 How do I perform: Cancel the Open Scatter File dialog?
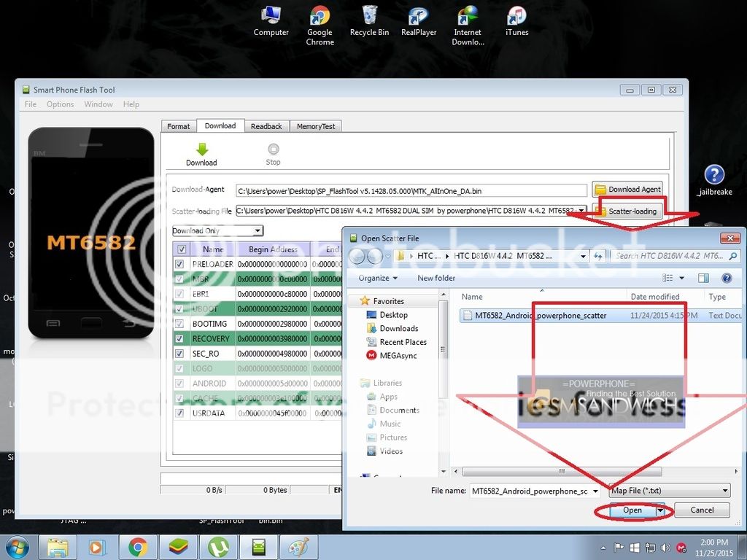tap(700, 510)
